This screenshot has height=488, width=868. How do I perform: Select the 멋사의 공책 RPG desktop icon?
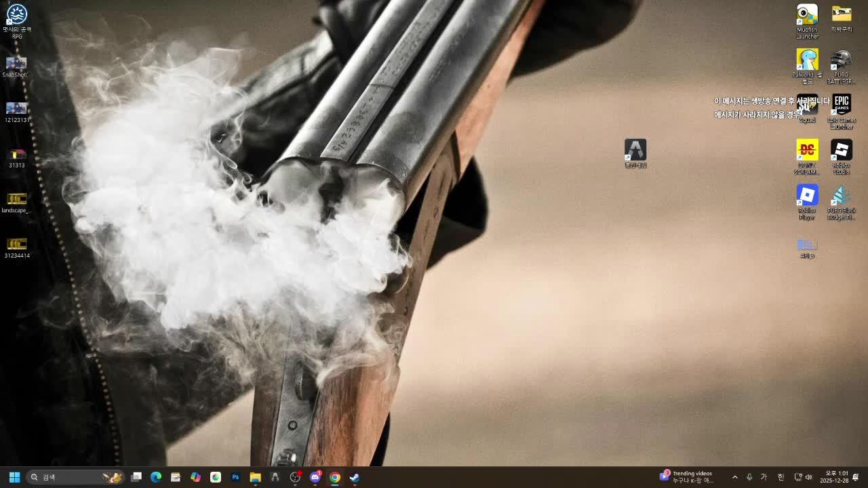(17, 21)
